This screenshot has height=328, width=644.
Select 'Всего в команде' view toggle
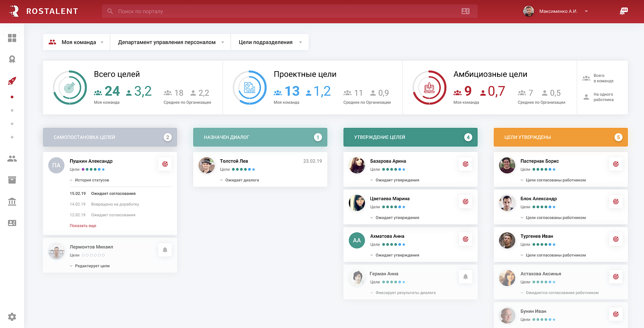(598, 78)
